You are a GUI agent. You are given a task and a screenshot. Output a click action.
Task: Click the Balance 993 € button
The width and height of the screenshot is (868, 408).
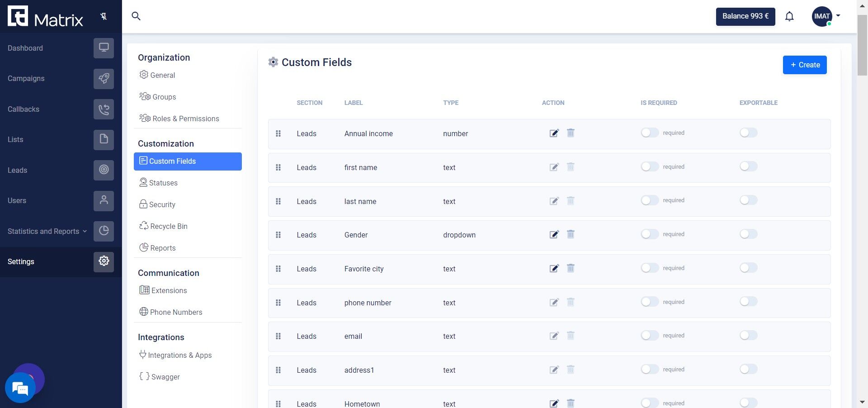click(x=745, y=16)
